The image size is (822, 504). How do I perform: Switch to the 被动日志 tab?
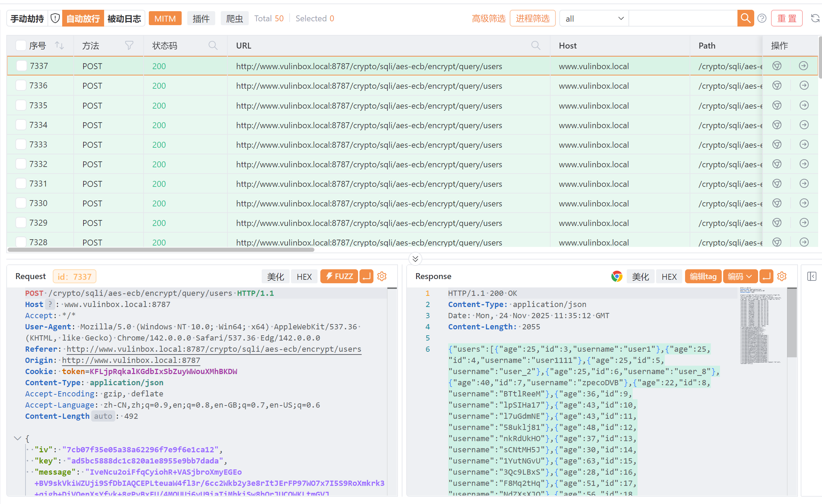pos(124,18)
